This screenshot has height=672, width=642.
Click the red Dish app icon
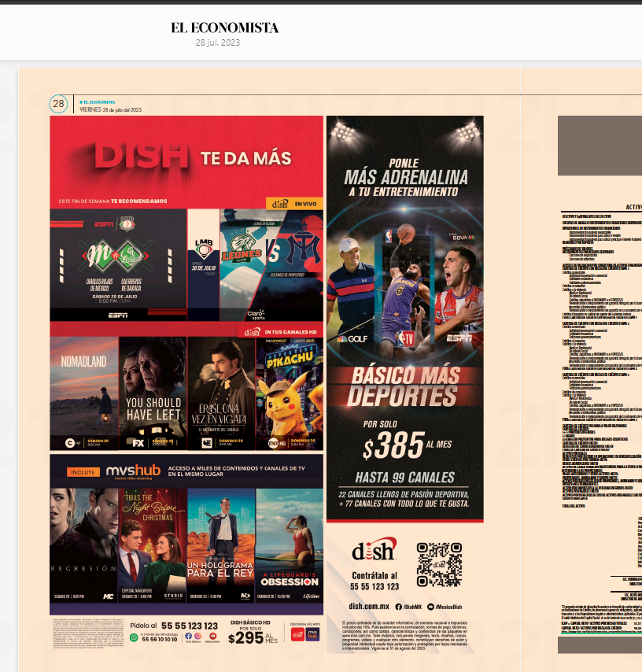click(297, 634)
